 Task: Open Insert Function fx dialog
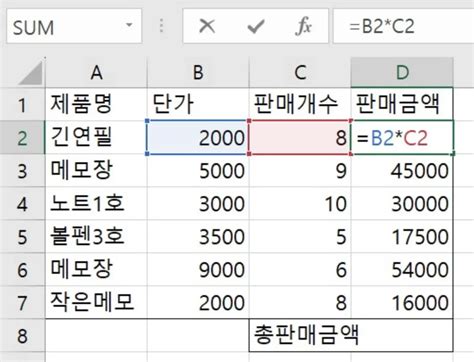pos(303,26)
